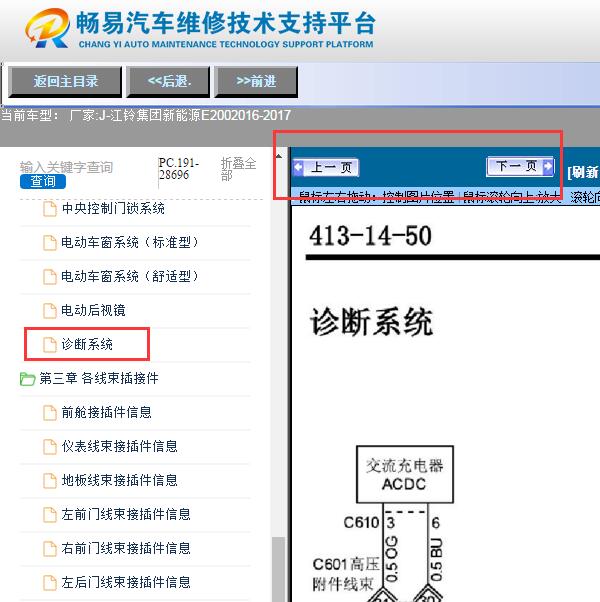Click the 刷新 link in viewer header
The width and height of the screenshot is (600, 602).
583,172
